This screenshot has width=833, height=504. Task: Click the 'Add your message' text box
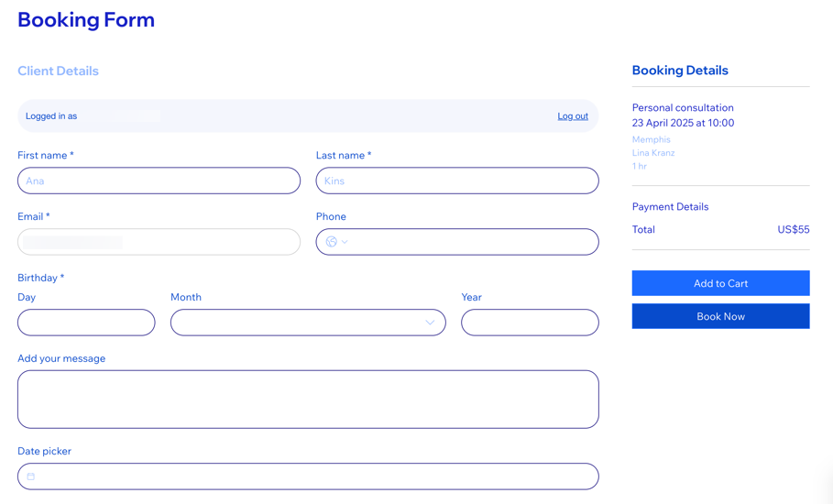308,400
